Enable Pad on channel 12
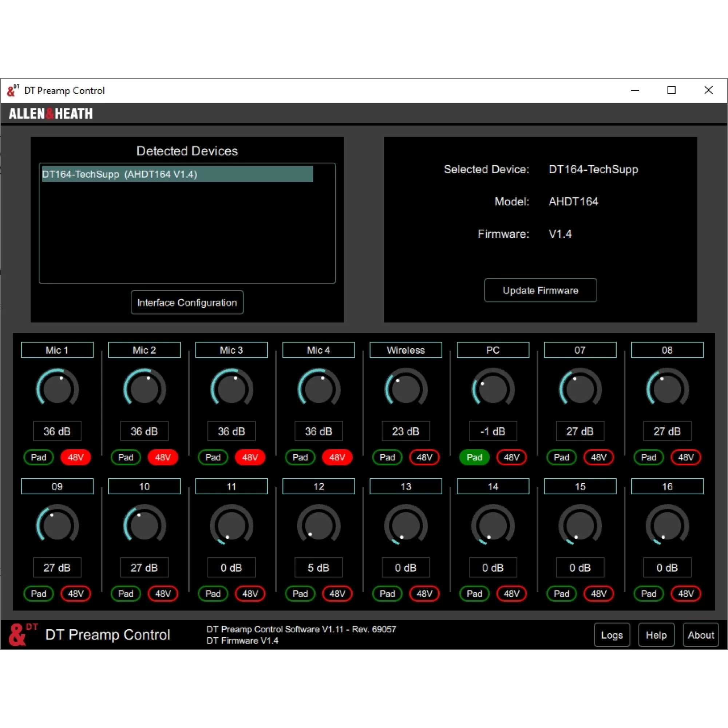Viewport: 728px width, 728px height. coord(300,593)
